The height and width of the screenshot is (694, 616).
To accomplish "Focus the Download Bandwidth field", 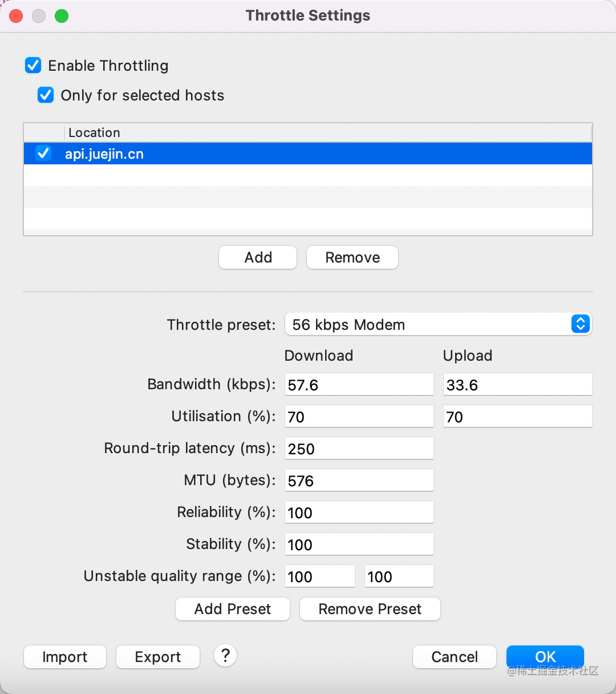I will point(359,385).
